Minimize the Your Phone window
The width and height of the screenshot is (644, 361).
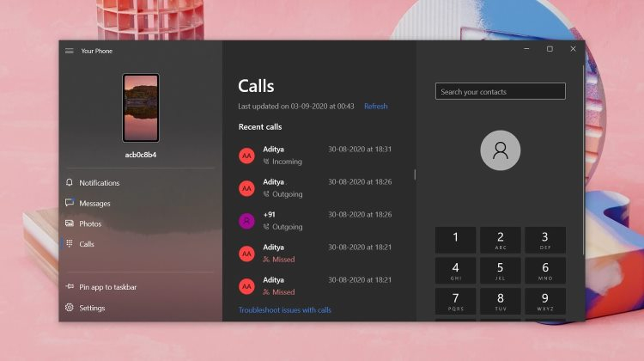(526, 49)
